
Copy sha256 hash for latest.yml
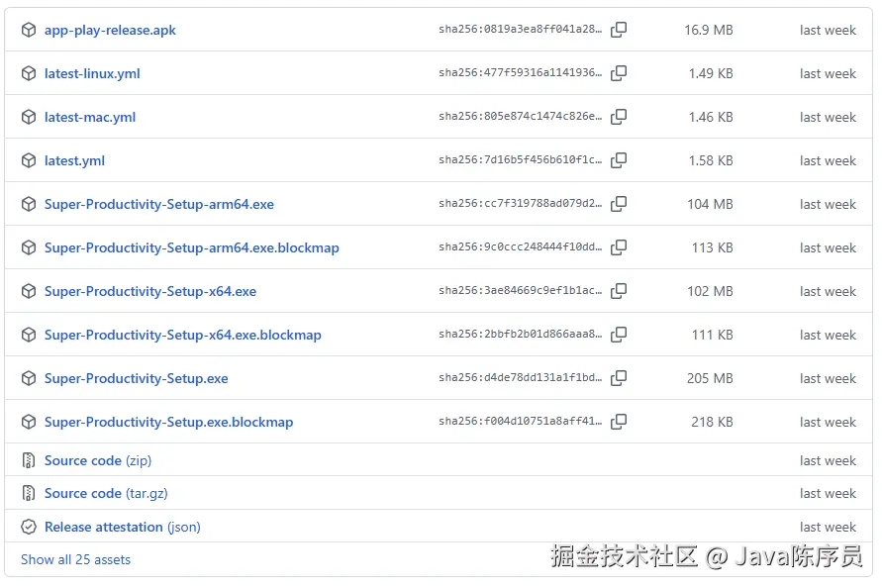click(x=619, y=160)
